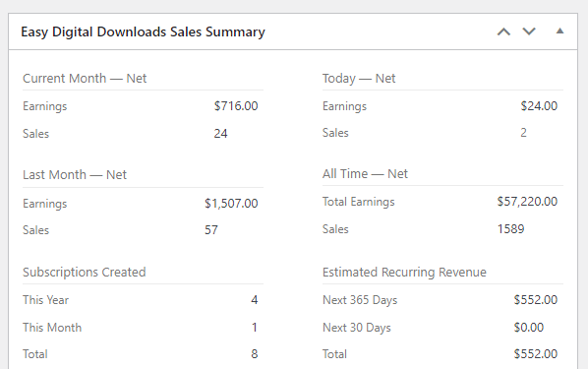Move the Sales Summary widget up
This screenshot has width=588, height=369.
[x=503, y=31]
